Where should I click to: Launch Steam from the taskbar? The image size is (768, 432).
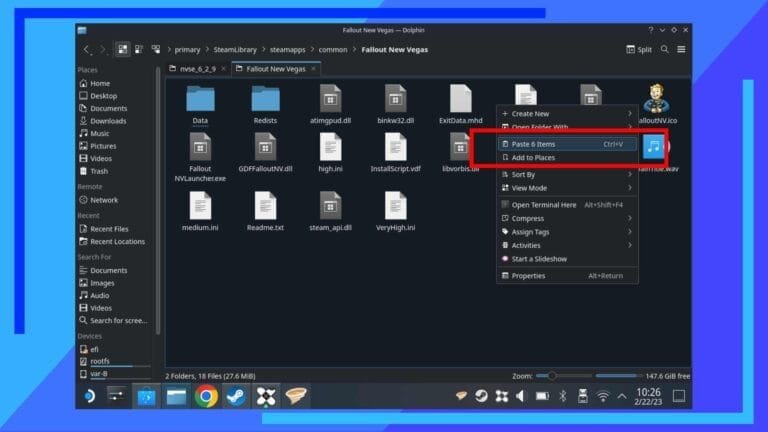[236, 396]
